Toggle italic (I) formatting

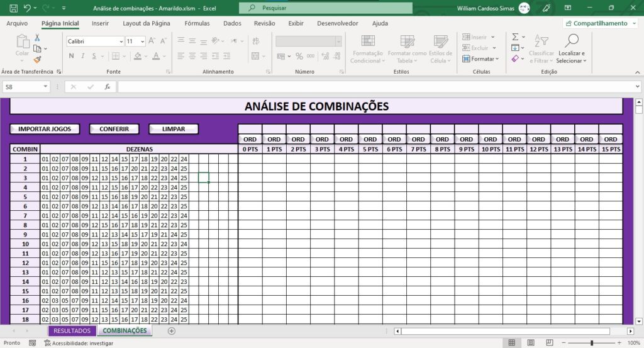(82, 56)
